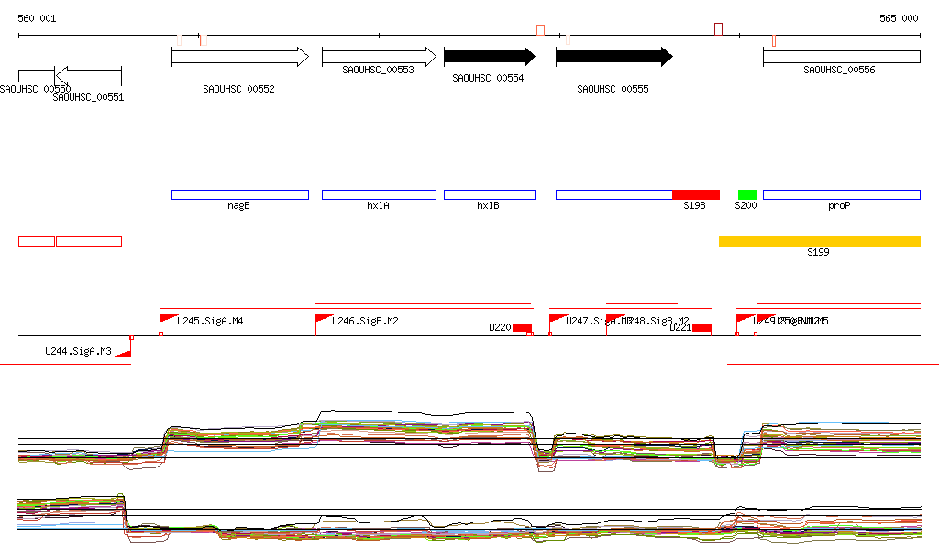Select black arrow for gene SAOUHSC_00555

614,57
